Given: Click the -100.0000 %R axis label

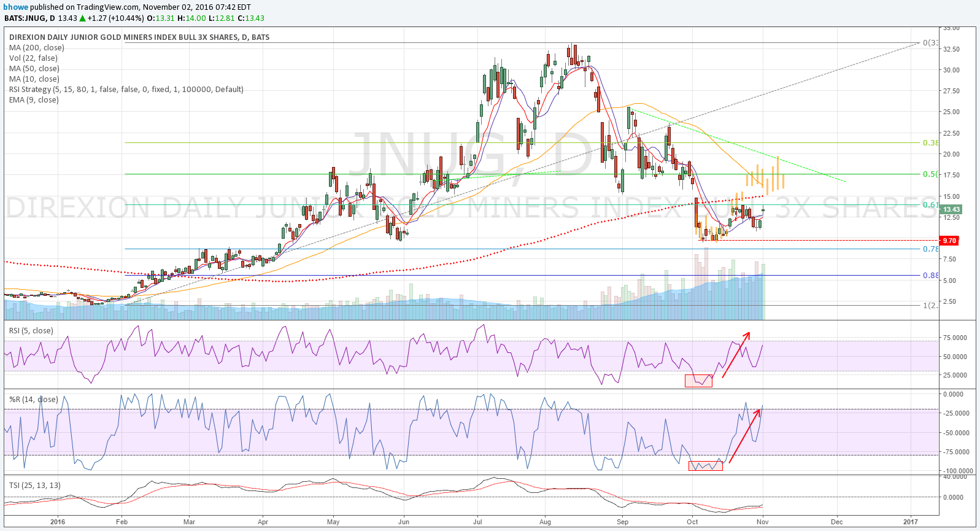Looking at the screenshot, I should [957, 471].
